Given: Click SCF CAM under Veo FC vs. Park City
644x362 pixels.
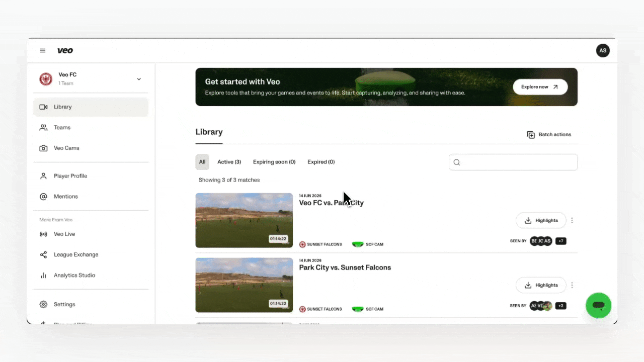Looking at the screenshot, I should pos(368,244).
